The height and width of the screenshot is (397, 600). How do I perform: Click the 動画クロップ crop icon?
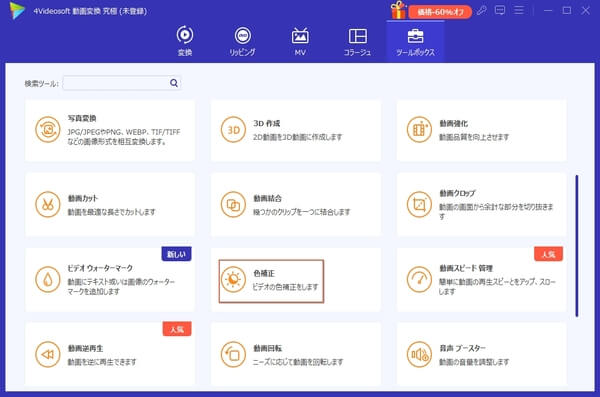419,204
